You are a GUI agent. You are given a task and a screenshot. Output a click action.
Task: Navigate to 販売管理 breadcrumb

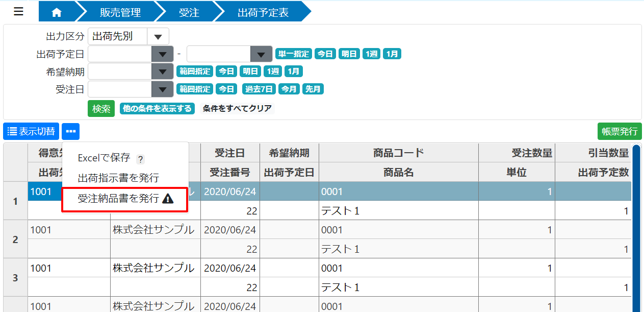pyautogui.click(x=120, y=13)
